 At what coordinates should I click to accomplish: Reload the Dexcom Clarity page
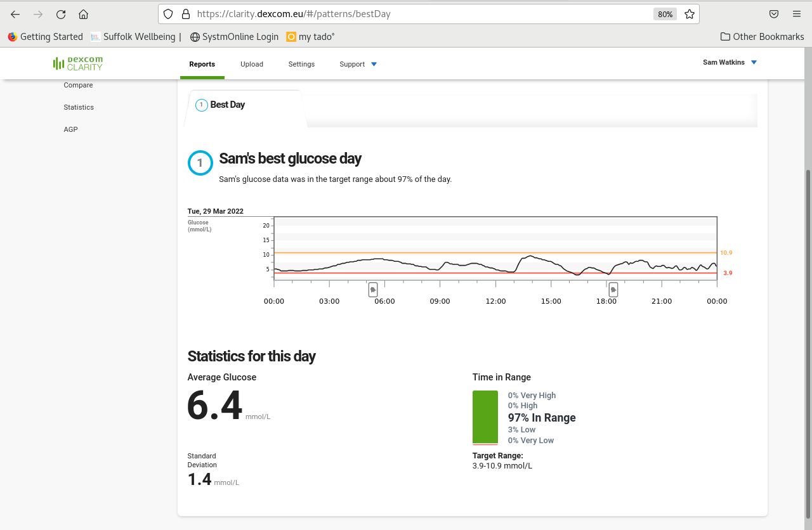click(61, 14)
